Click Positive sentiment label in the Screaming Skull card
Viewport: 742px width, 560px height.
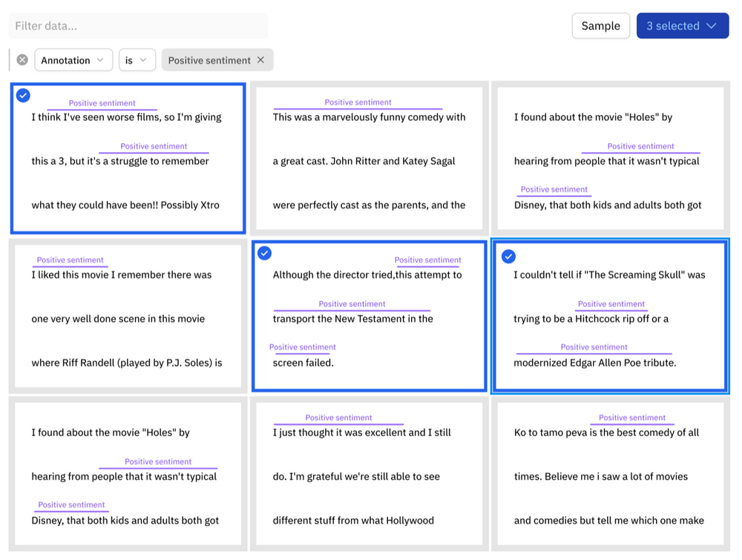(611, 303)
